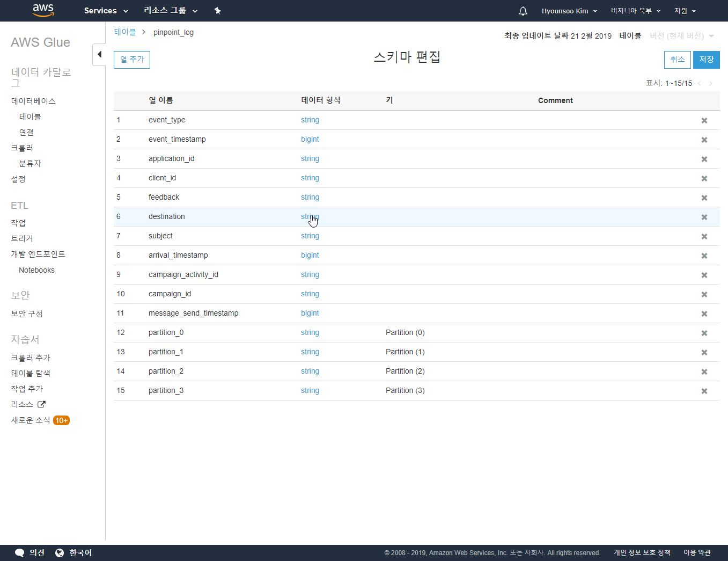Image resolution: width=728 pixels, height=561 pixels.
Task: Expand the 리소스 그룹 dropdown
Action: [x=171, y=11]
